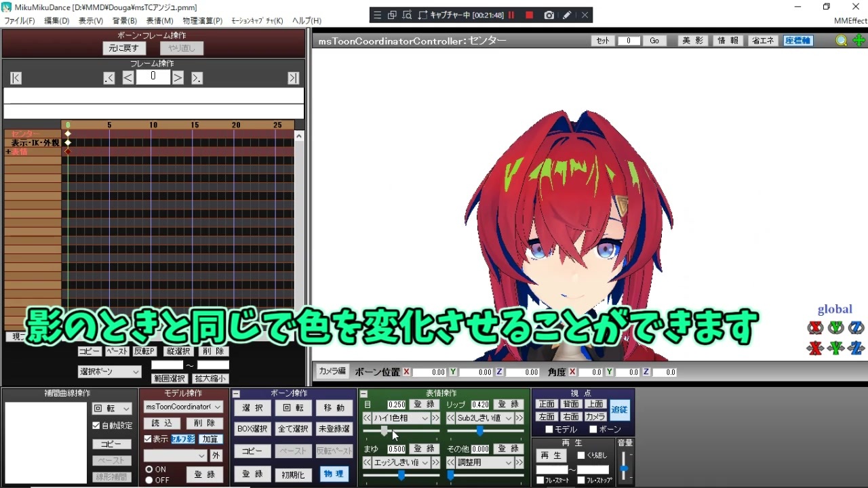Screen dimensions: 868x488
Task: Adjust the 音量 volume slider
Action: coord(624,468)
